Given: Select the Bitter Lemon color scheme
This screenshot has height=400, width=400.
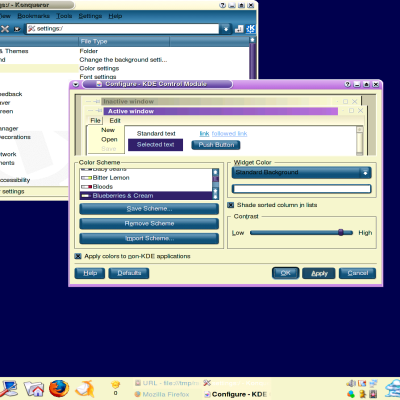Looking at the screenshot, I should 146,178.
